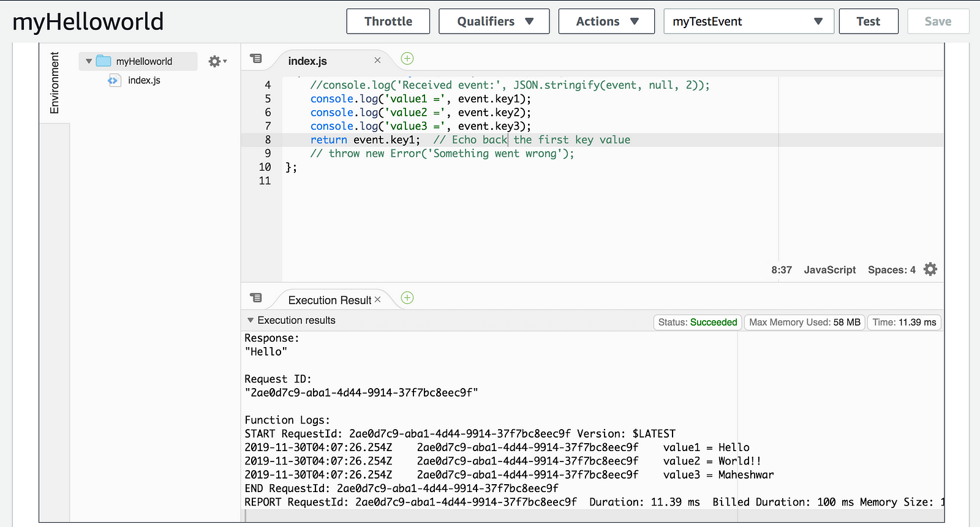Open the result pane tab list icon
The height and width of the screenshot is (527, 980).
[256, 298]
